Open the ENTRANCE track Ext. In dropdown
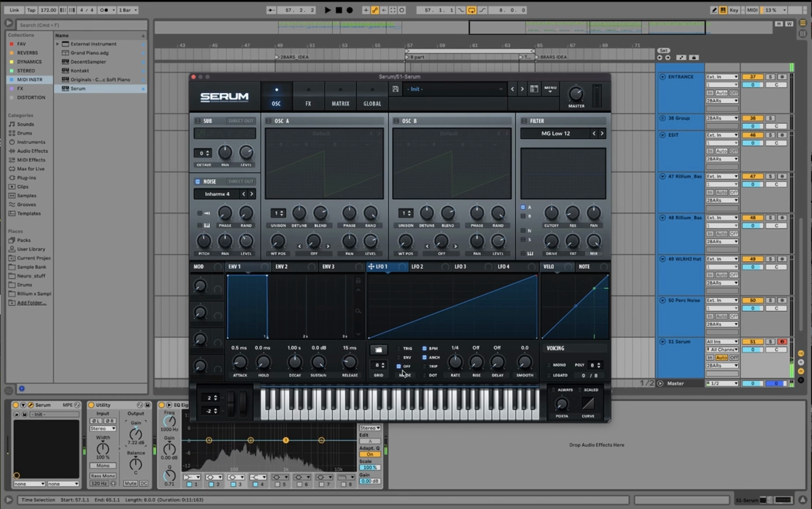 (722, 77)
